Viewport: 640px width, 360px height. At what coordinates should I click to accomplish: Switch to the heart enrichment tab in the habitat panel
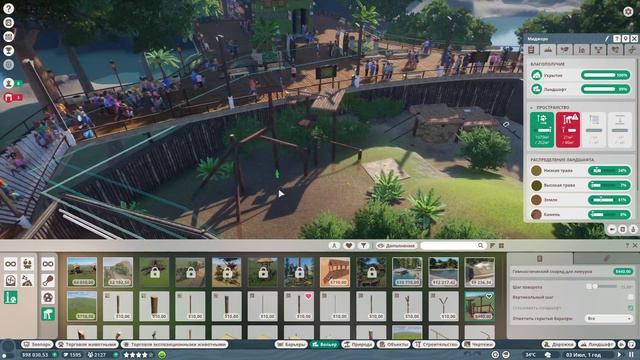click(x=615, y=50)
